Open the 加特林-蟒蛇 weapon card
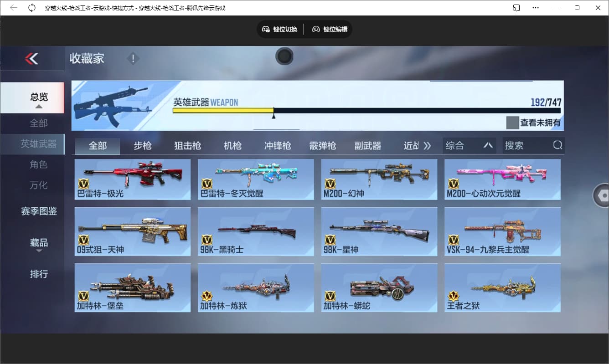Screen dimensions: 609x364 (379, 288)
